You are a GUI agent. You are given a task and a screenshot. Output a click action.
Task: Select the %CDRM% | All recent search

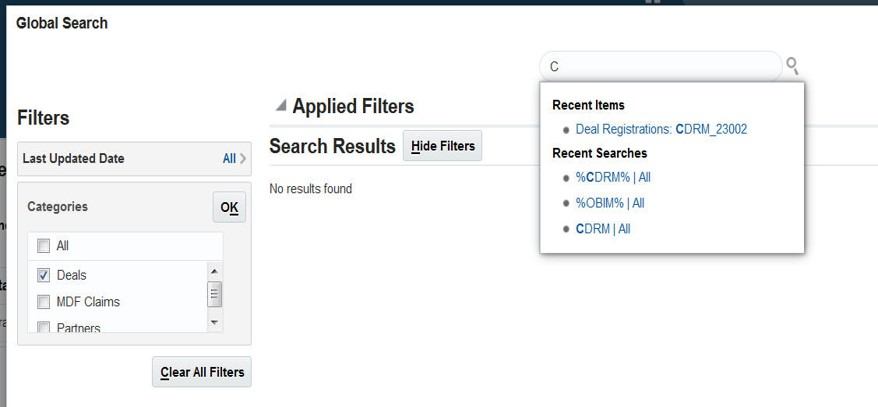[x=613, y=177]
